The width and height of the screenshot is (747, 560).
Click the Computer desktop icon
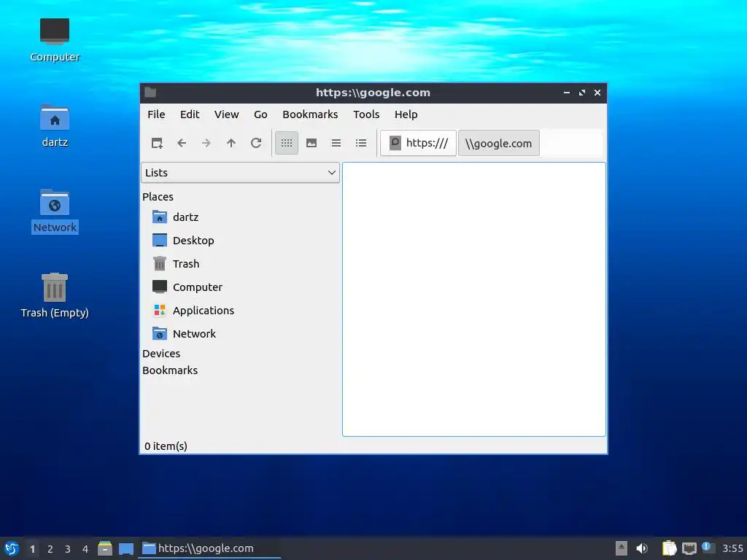coord(55,40)
